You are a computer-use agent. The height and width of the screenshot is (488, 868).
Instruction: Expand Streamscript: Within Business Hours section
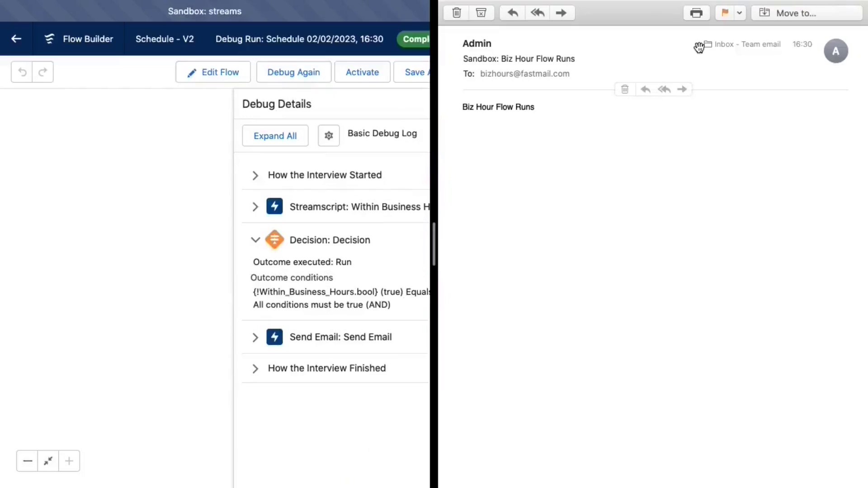click(x=255, y=207)
